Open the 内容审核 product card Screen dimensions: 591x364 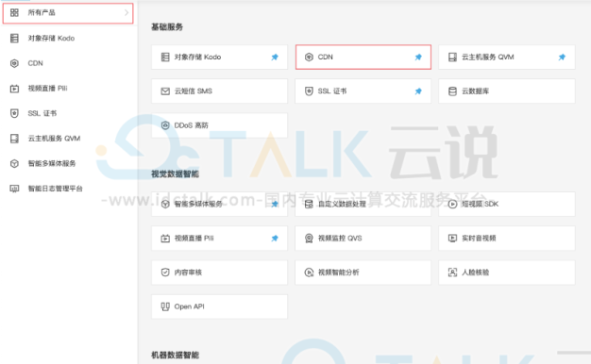click(x=219, y=273)
